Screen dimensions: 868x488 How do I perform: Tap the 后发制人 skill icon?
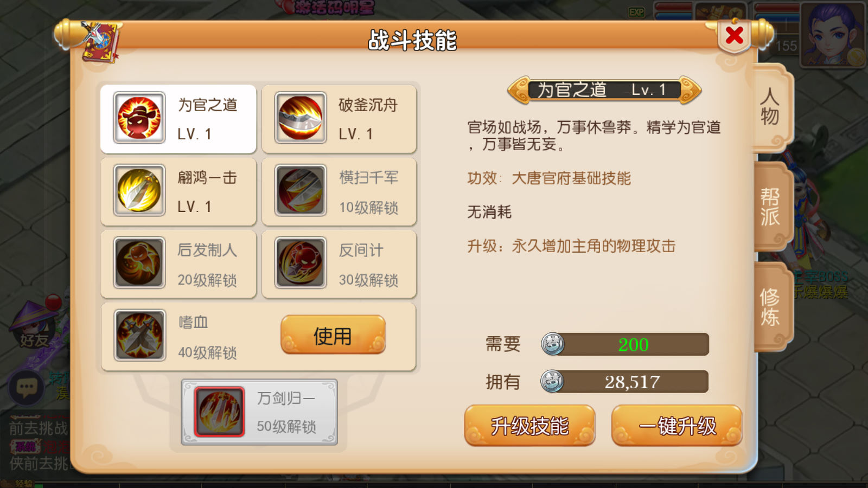[x=139, y=263]
